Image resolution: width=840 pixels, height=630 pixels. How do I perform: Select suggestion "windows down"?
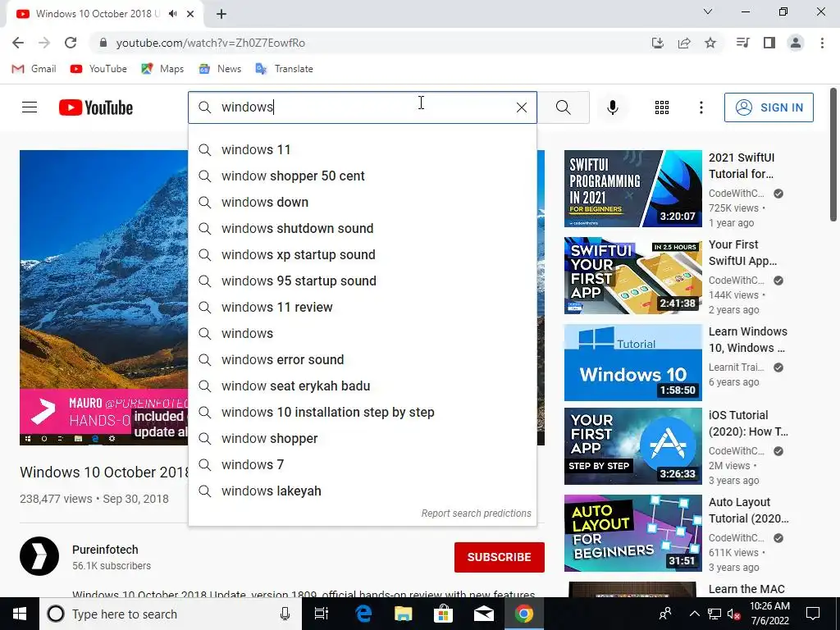click(362, 202)
